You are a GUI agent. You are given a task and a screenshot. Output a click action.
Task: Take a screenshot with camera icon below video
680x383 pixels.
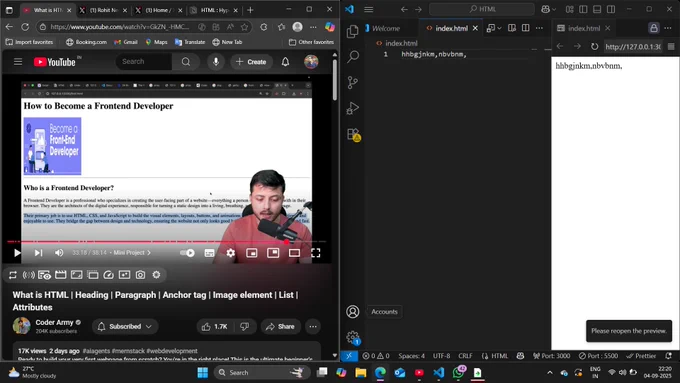[141, 275]
